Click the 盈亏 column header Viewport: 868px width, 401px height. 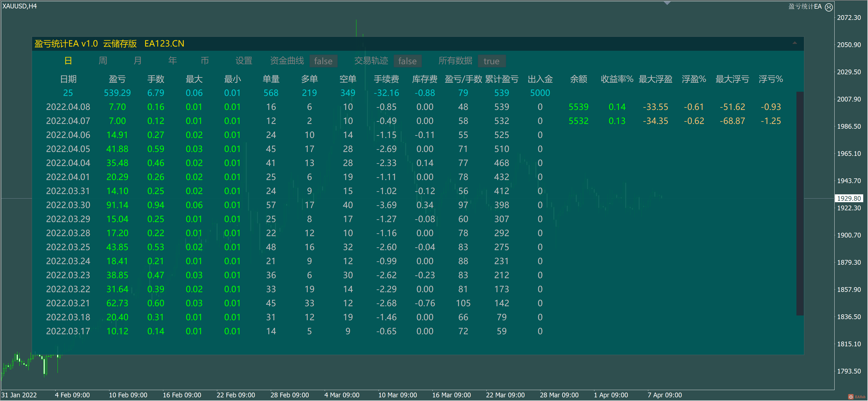[117, 79]
